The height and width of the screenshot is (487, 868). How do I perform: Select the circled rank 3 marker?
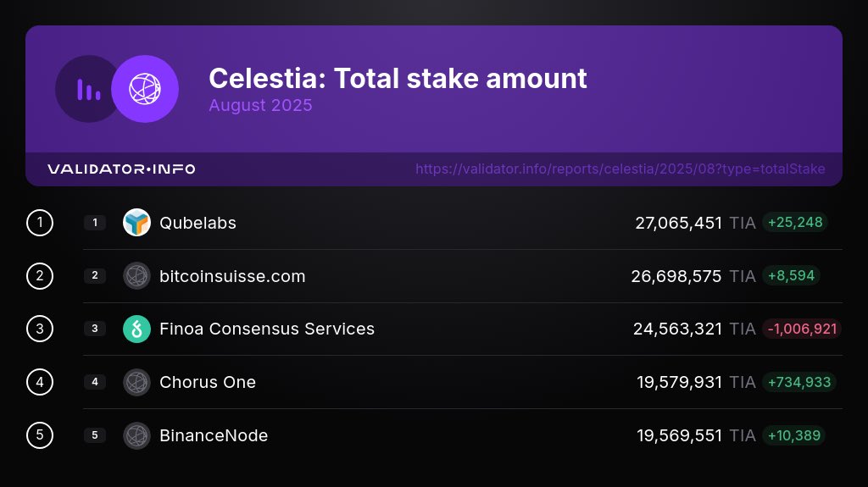[40, 329]
